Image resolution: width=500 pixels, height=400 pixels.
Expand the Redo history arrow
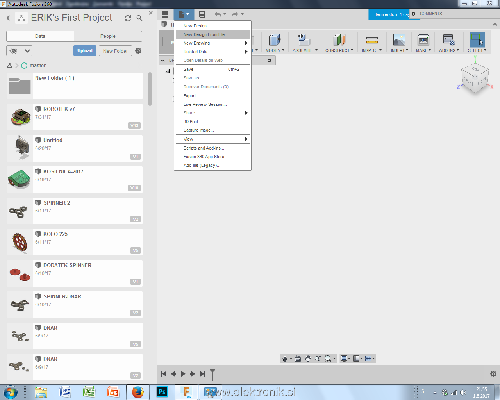(x=242, y=14)
